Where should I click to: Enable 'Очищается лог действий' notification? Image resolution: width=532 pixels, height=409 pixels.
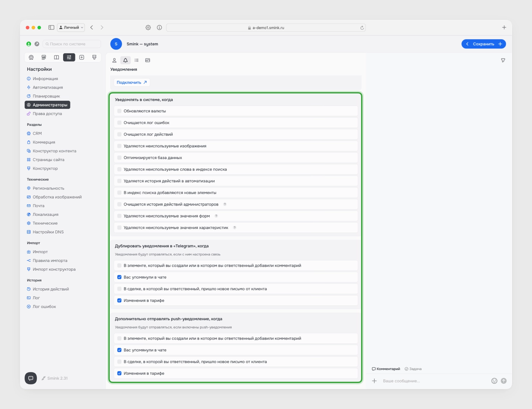(x=119, y=134)
